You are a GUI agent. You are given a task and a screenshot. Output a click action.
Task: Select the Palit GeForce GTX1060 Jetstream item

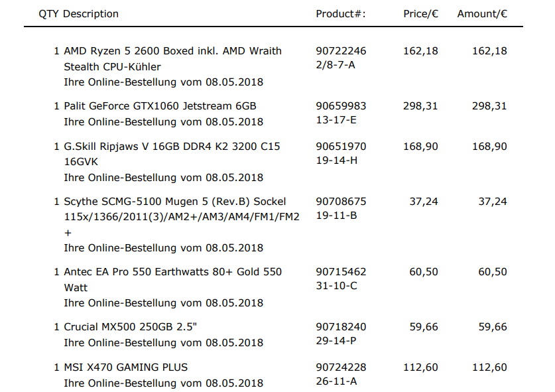coord(160,106)
